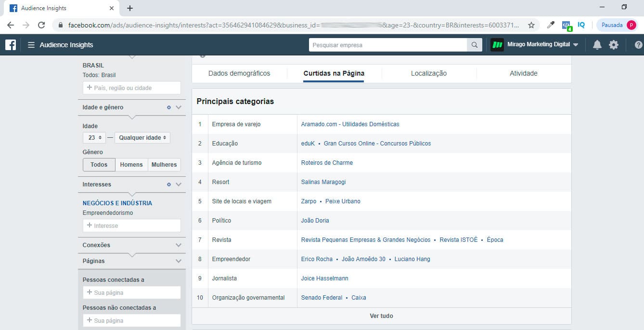Click the Pausada profile avatar

631,25
